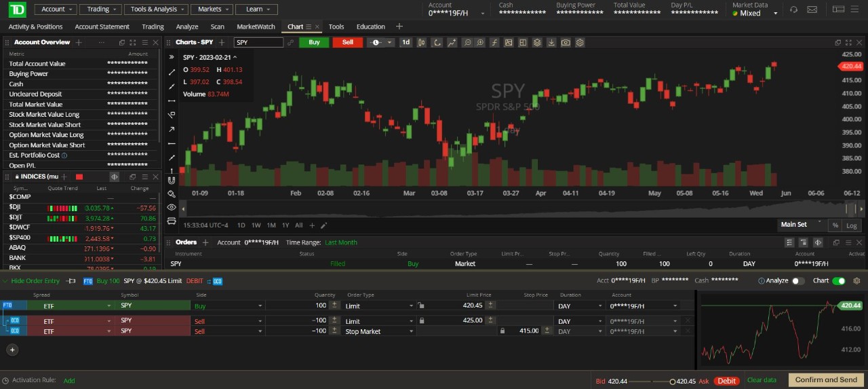Open Account menu dropdown
This screenshot has height=389, width=868.
tap(55, 10)
